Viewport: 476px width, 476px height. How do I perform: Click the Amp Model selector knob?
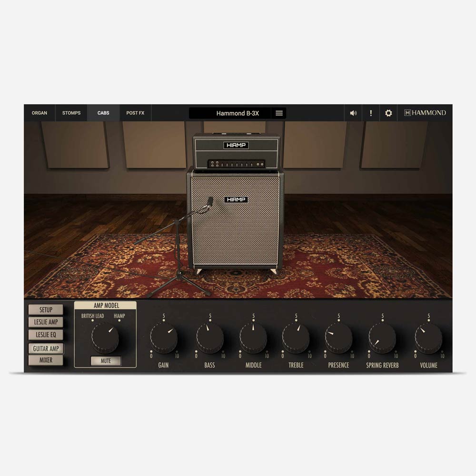click(x=105, y=337)
